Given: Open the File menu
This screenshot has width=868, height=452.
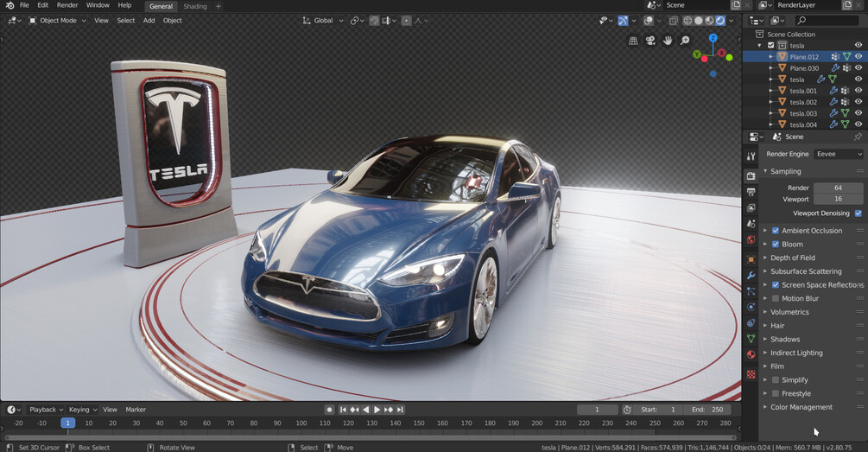Looking at the screenshot, I should tap(24, 5).
